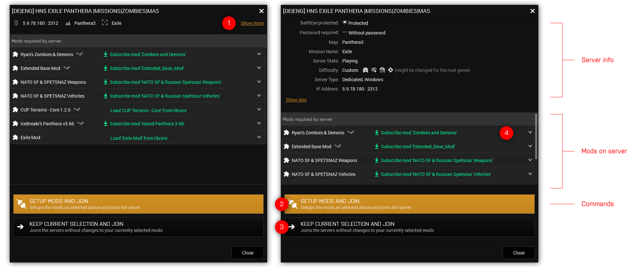This screenshot has height=268, width=644.
Task: Expand the CUP Terrains - Core mod row
Action: (x=259, y=110)
